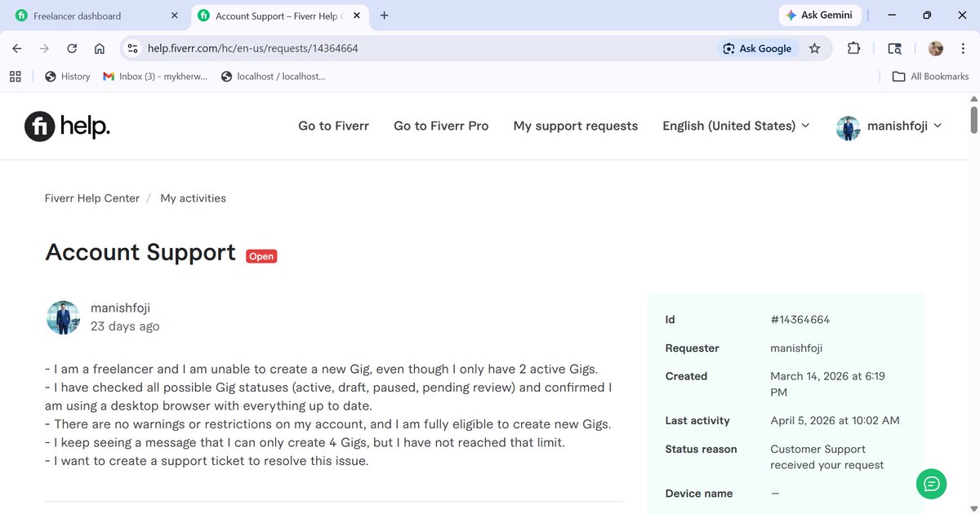The image size is (980, 514).
Task: Click the '23 days ago' timestamp
Action: (x=125, y=326)
